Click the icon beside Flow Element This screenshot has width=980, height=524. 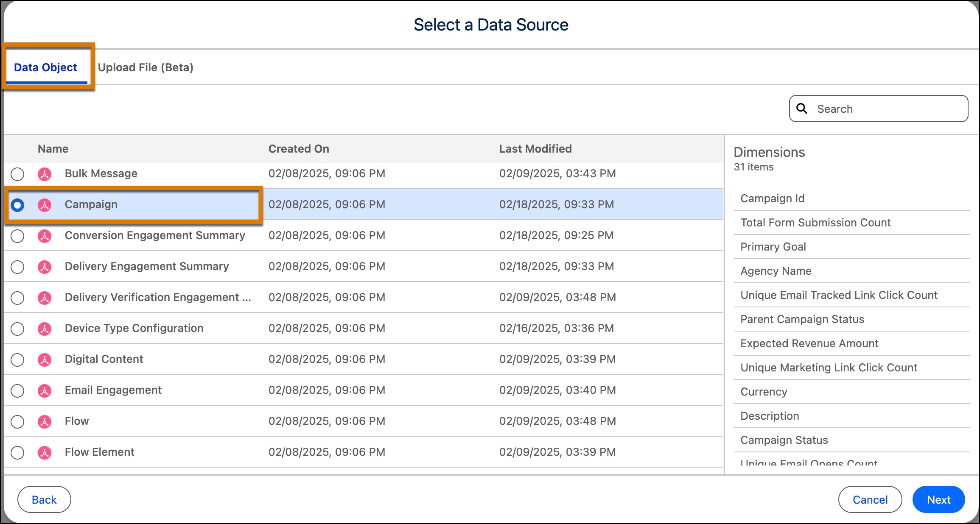click(x=45, y=452)
